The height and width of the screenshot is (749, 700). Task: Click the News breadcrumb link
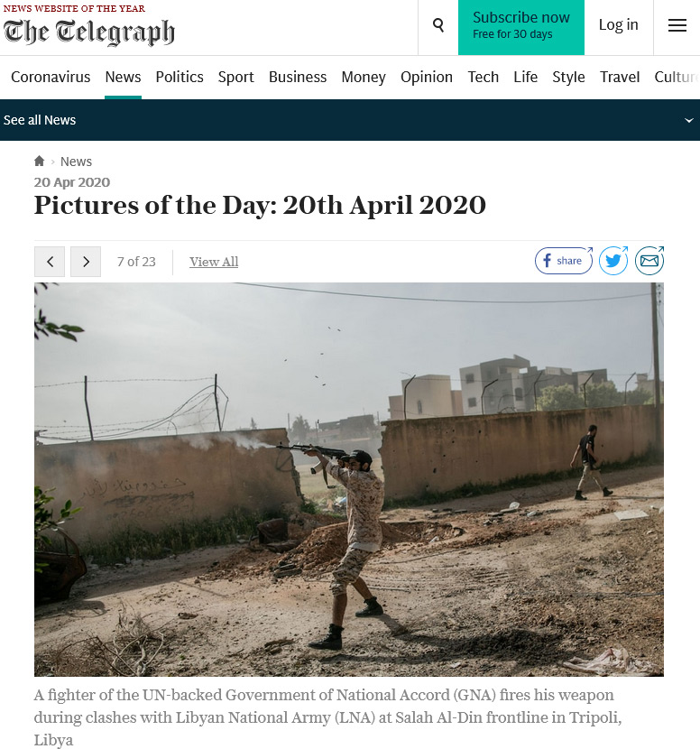(76, 162)
